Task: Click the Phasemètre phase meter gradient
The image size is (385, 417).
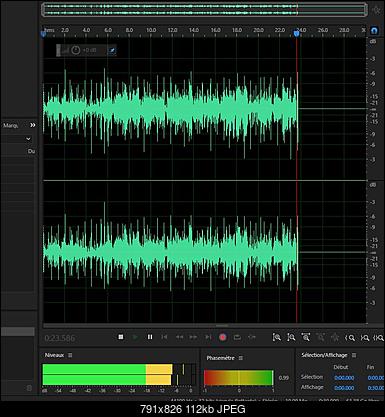Action: [239, 378]
